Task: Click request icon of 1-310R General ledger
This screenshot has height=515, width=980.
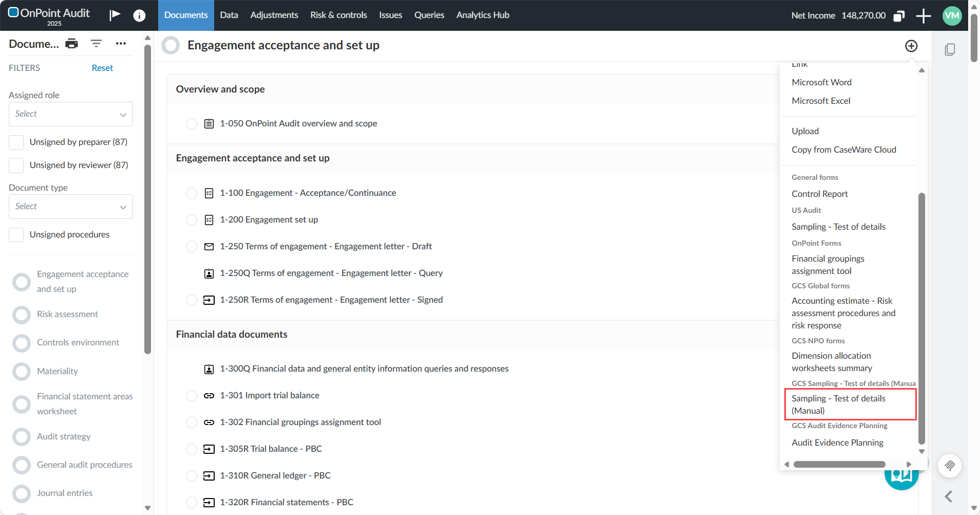Action: coord(209,476)
